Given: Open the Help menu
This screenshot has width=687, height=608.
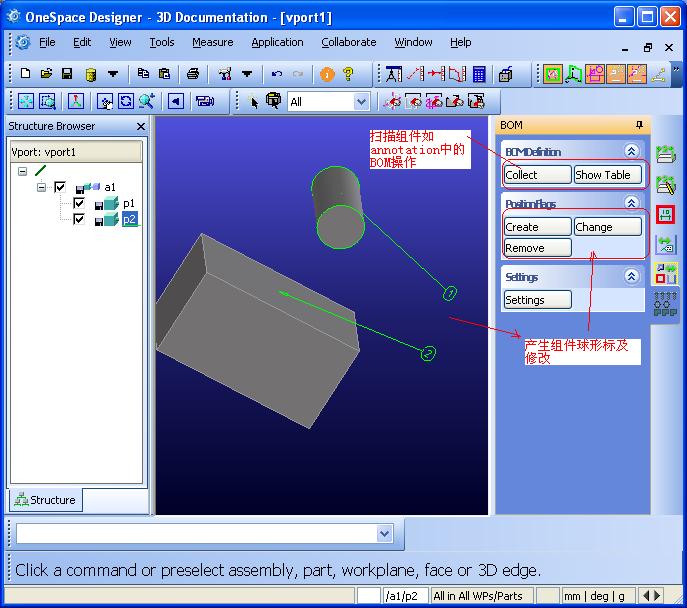Looking at the screenshot, I should [x=460, y=42].
